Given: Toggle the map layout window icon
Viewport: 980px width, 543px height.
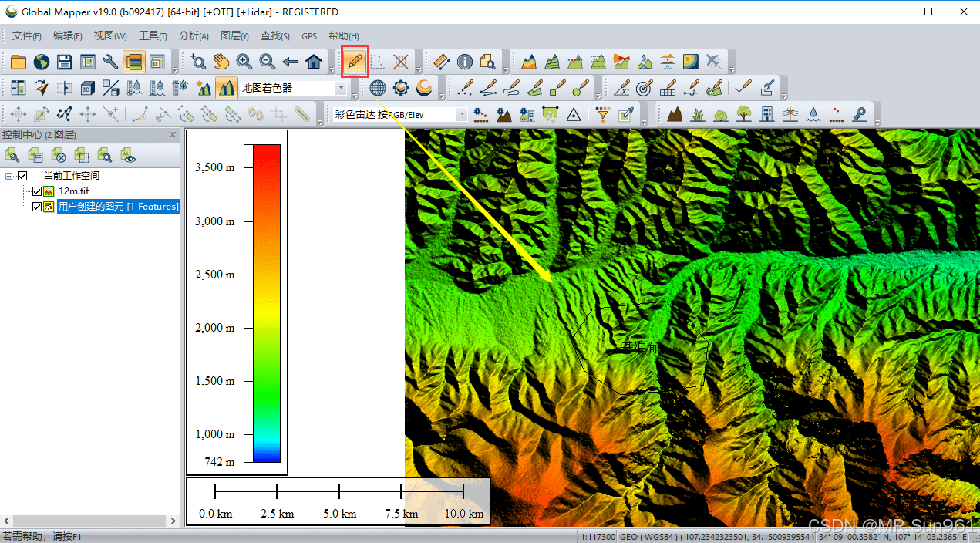Looking at the screenshot, I should 157,62.
